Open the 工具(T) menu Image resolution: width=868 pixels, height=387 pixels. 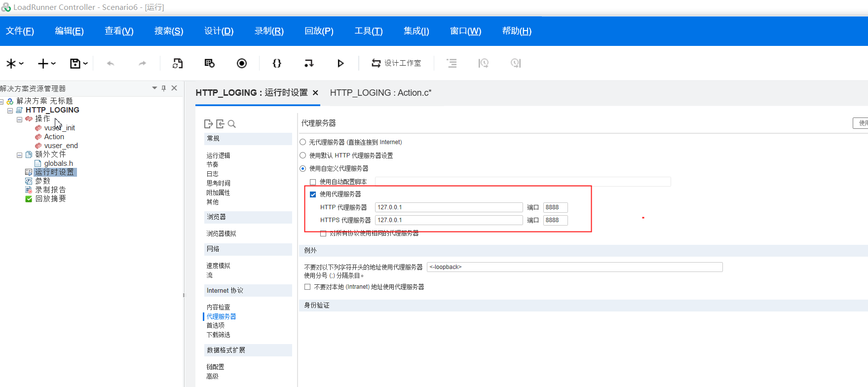pos(369,31)
